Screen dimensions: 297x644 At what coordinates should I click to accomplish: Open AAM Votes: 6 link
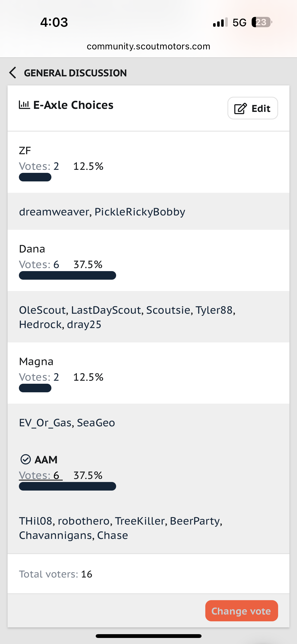(41, 475)
